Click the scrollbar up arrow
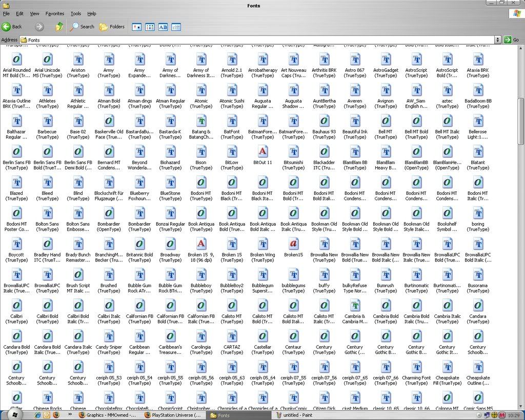 coord(521,48)
